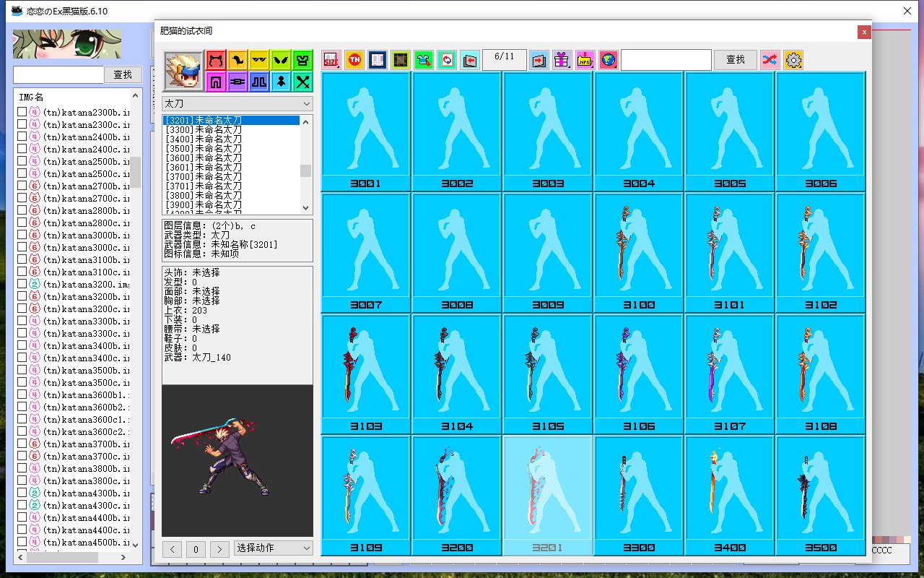Open the gear settings icon
Screen dimensions: 924x578
point(793,60)
